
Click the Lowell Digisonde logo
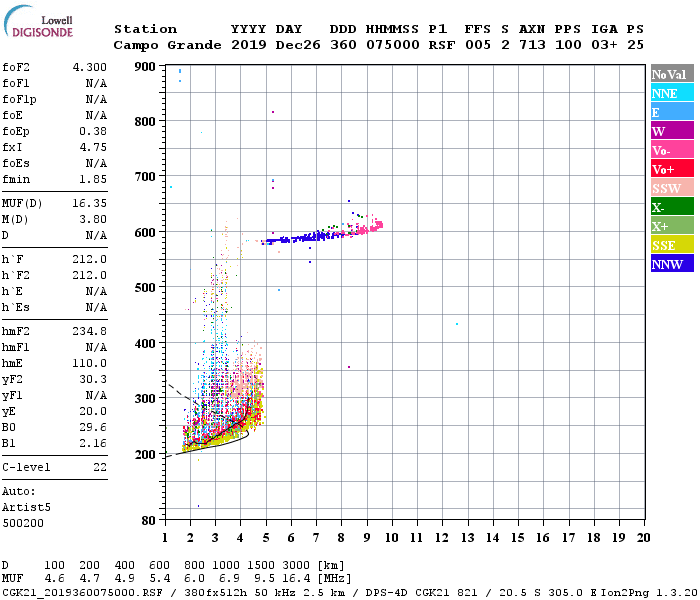tap(38, 22)
